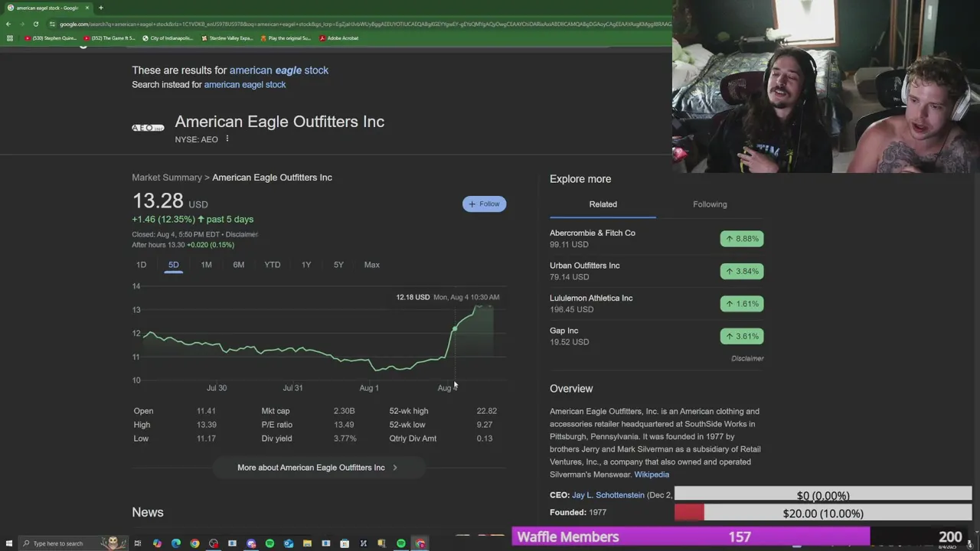This screenshot has height=551, width=980.
Task: Switch to the Related tab in Explore more
Action: [x=603, y=204]
